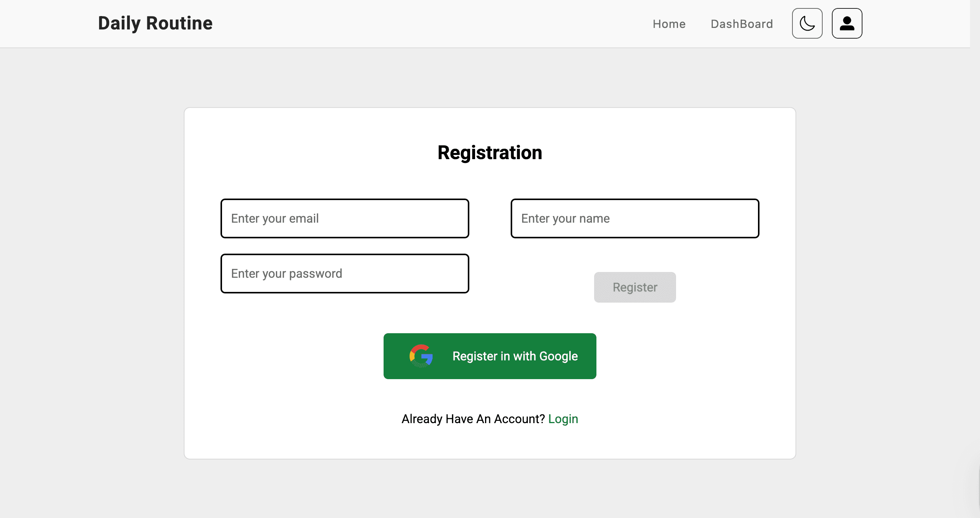Select the Enter your password field
Screen dimensions: 980x518
[345, 273]
